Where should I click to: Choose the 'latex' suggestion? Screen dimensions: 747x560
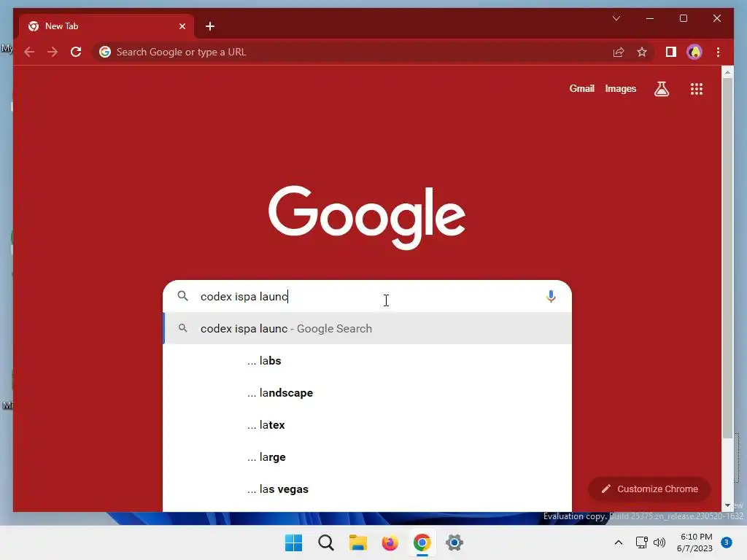368,425
